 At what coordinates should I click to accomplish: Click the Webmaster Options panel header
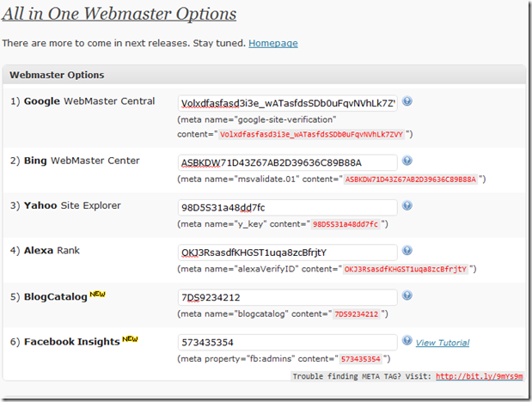tap(264, 75)
